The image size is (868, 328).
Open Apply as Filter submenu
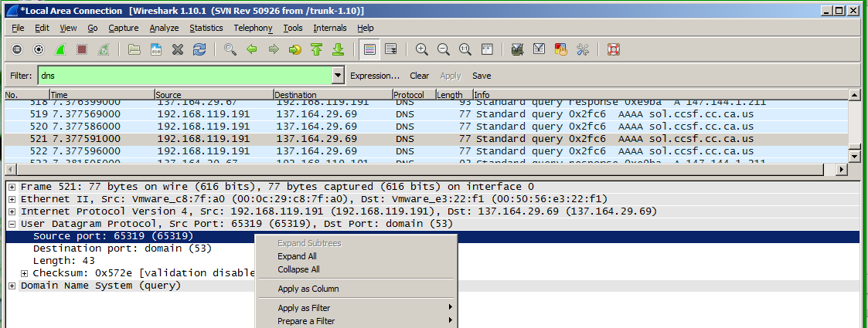coord(356,307)
